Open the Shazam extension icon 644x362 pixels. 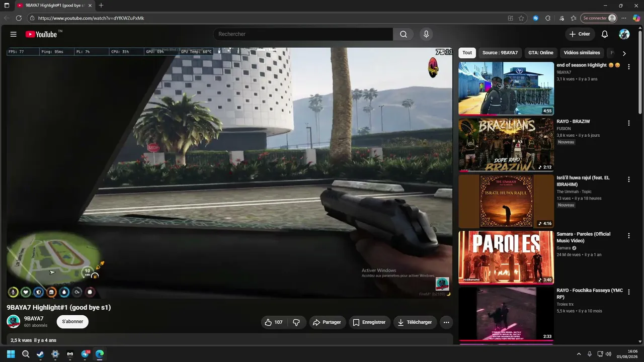pyautogui.click(x=536, y=18)
